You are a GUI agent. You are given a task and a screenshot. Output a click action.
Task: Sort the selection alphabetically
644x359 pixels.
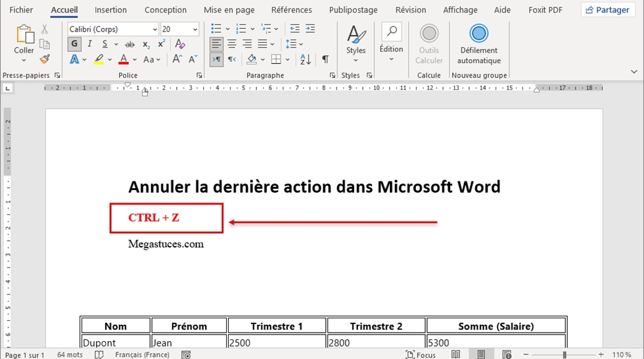pyautogui.click(x=306, y=59)
